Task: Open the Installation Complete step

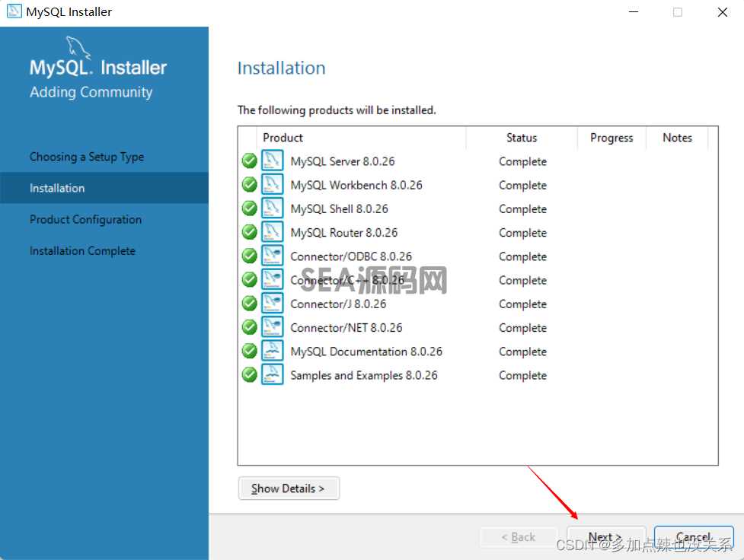Action: 82,251
